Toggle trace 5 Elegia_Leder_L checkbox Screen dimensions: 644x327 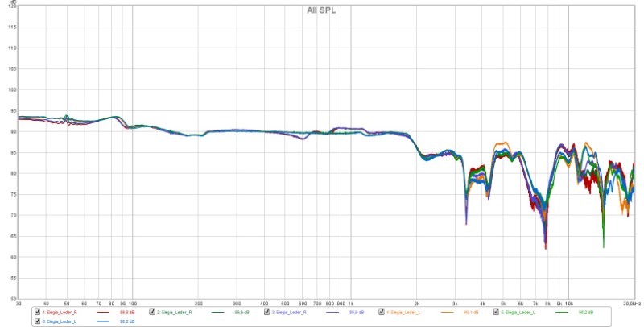[497, 312]
